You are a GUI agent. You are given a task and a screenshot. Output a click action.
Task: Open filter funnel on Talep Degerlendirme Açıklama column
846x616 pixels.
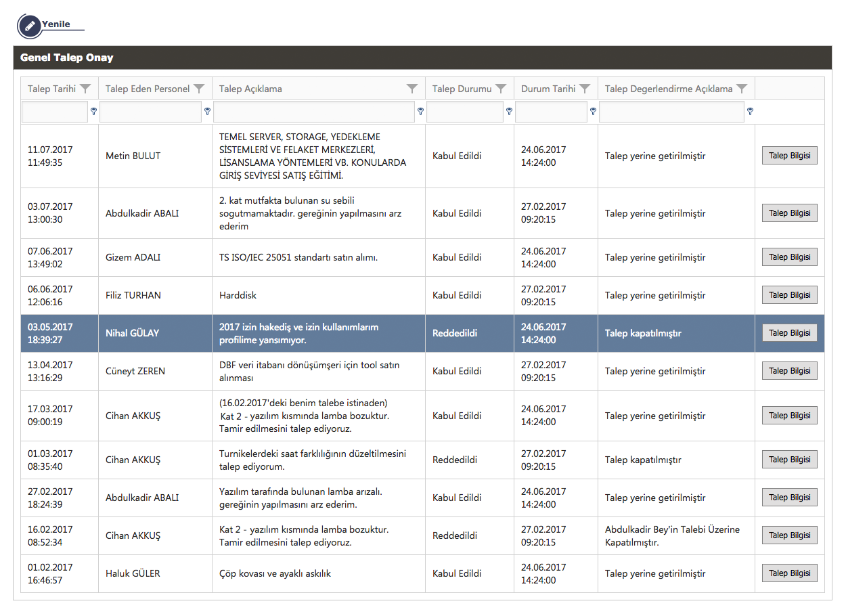click(742, 89)
